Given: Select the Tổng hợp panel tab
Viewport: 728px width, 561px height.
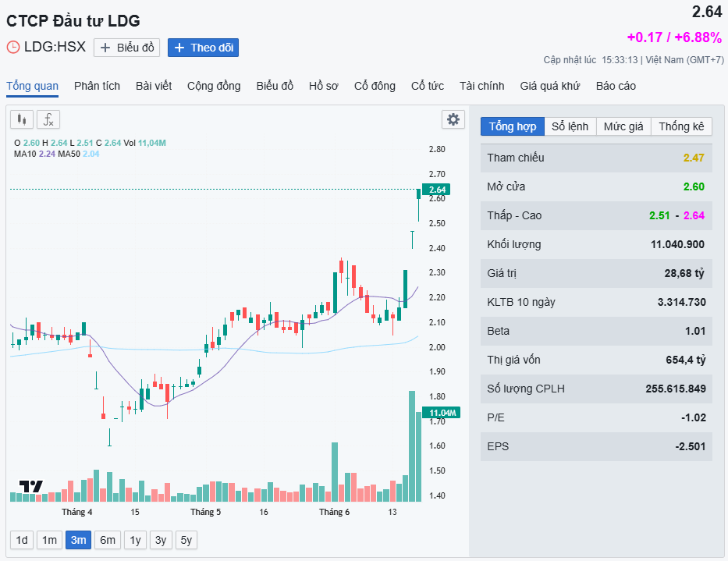Looking at the screenshot, I should click(x=513, y=126).
